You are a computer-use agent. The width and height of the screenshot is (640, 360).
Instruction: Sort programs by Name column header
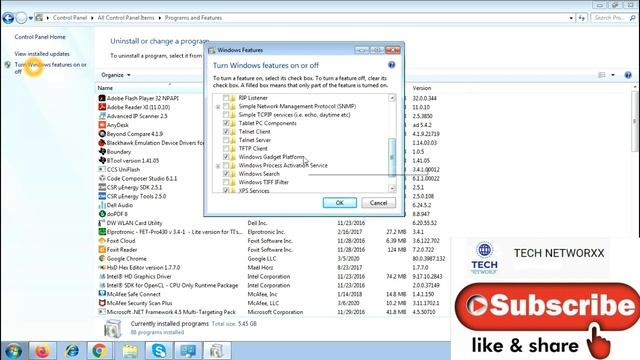(x=105, y=88)
